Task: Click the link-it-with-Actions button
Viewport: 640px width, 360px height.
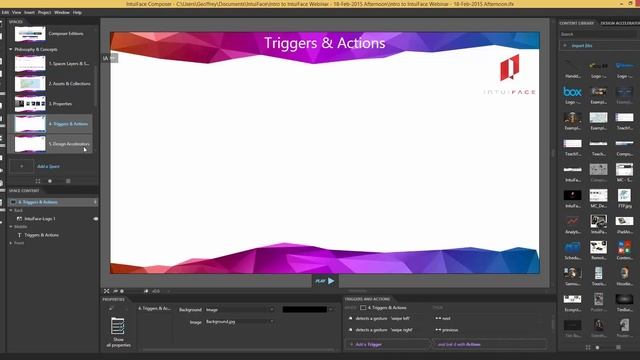Action: click(489, 344)
